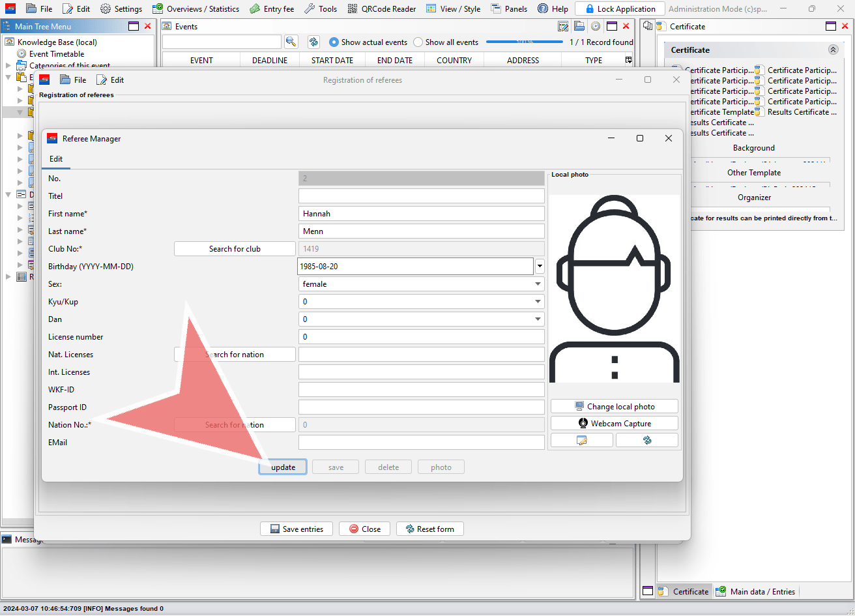Click the refresh icon beside the Events search
The width and height of the screenshot is (855, 616).
click(x=313, y=42)
